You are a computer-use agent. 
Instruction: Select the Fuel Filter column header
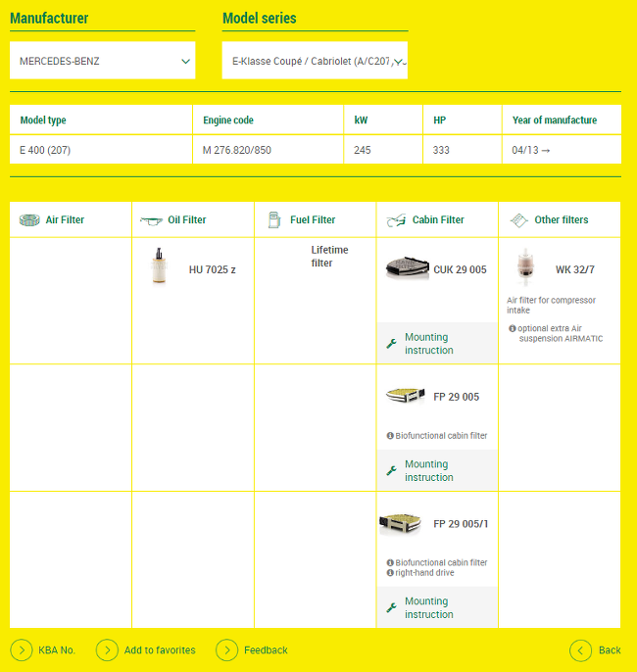pos(316,219)
